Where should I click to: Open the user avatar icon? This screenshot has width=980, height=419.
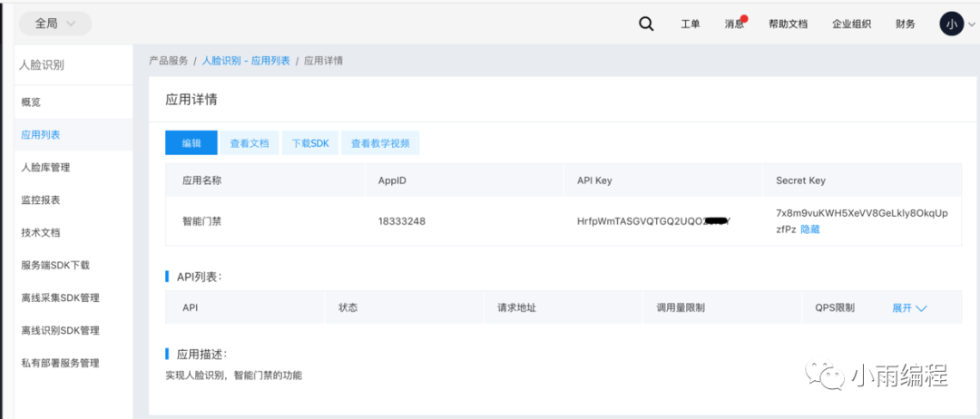point(951,24)
